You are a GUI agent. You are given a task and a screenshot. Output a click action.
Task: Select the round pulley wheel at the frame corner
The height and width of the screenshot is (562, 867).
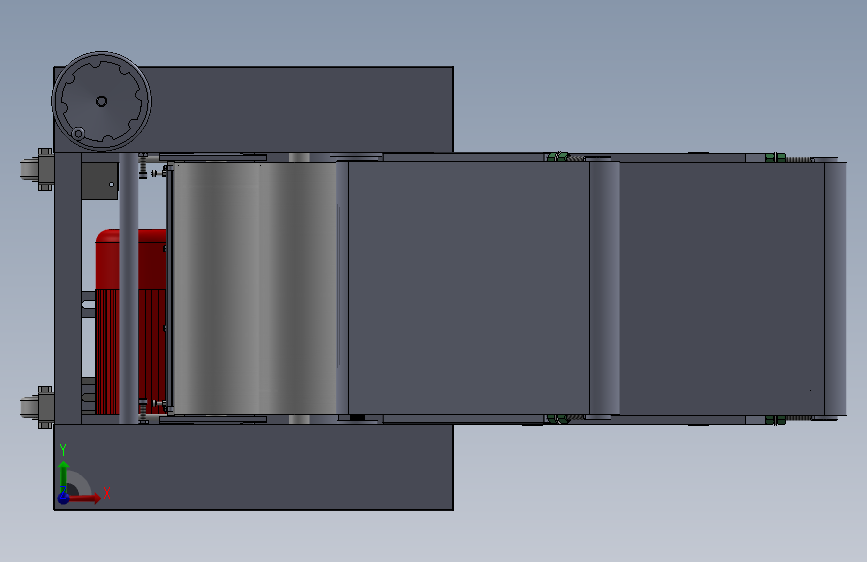point(101,101)
